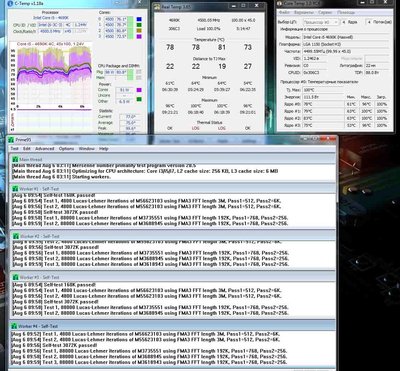The height and width of the screenshot is (371, 400).
Task: Click the C-Temp app icon in title bar
Action: pyautogui.click(x=11, y=4)
